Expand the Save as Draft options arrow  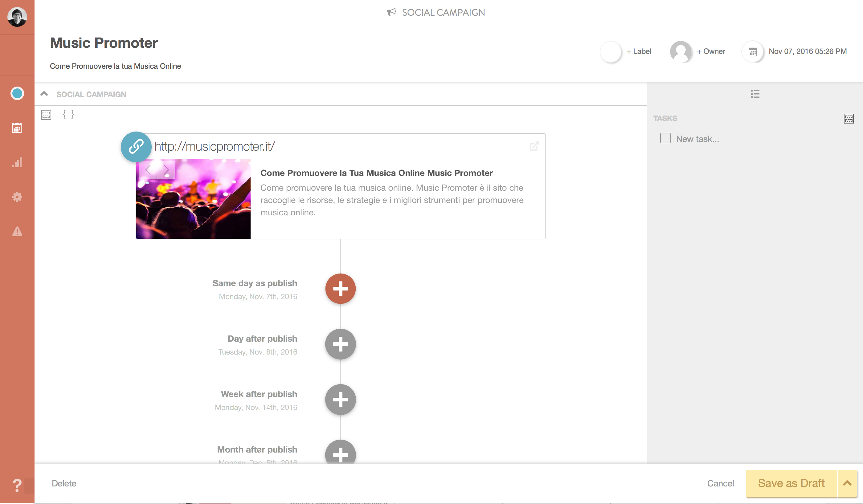point(847,483)
